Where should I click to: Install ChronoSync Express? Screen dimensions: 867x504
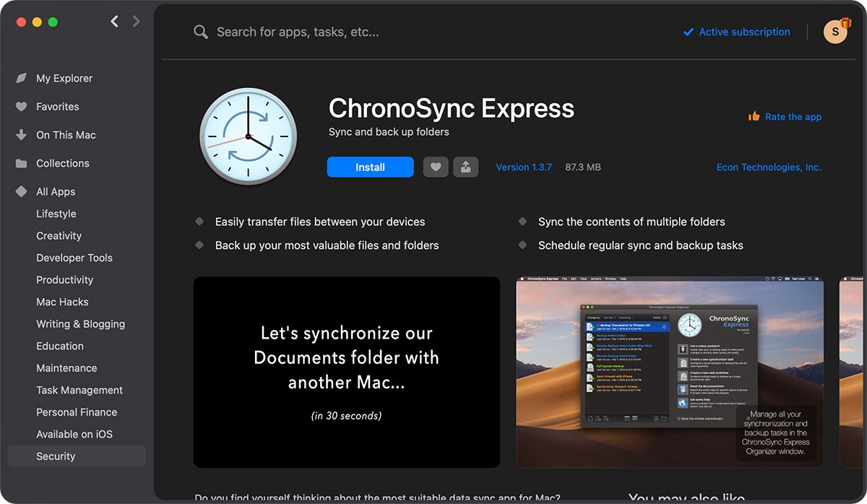tap(370, 167)
